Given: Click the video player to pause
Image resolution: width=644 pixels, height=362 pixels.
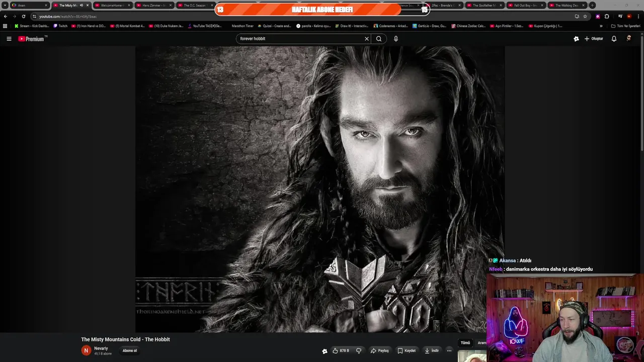Looking at the screenshot, I should pos(320,189).
